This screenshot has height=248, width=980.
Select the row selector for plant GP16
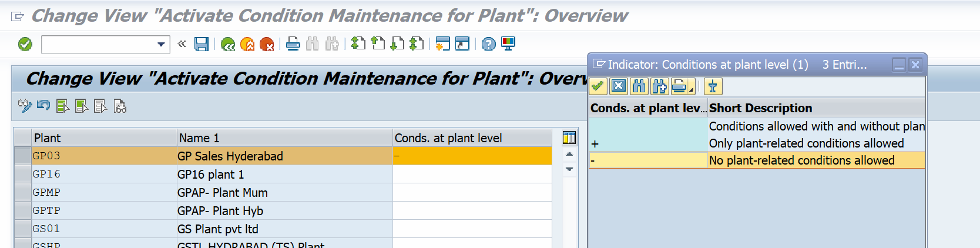[x=23, y=174]
